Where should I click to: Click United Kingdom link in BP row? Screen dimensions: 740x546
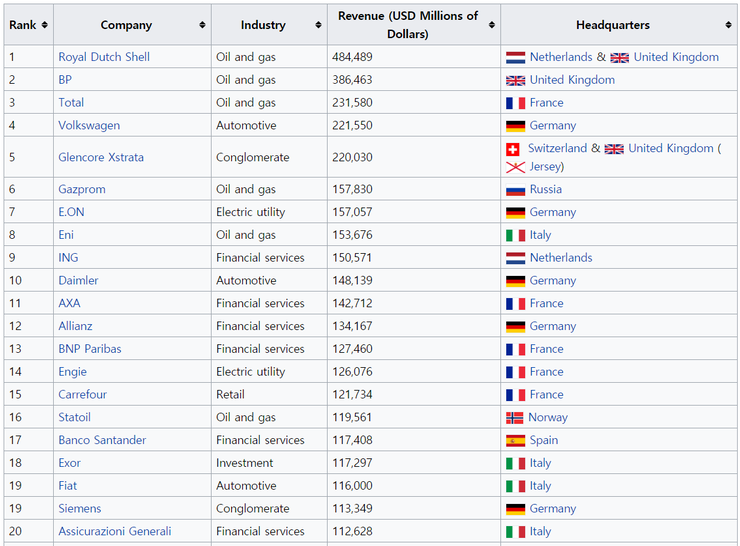[x=572, y=80]
